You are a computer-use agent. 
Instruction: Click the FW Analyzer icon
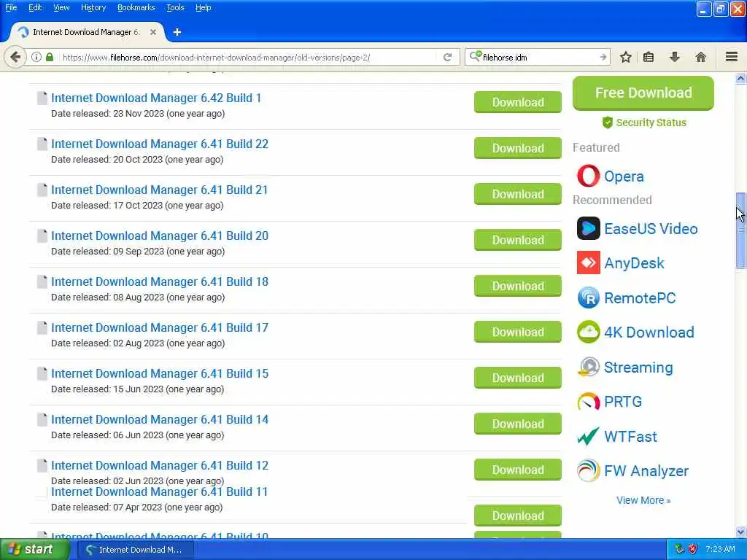589,470
